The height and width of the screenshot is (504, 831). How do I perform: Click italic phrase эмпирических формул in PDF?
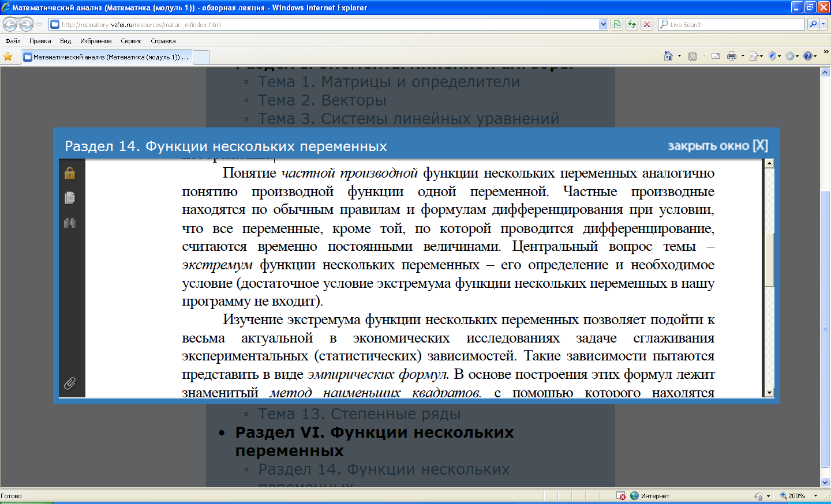tap(378, 375)
